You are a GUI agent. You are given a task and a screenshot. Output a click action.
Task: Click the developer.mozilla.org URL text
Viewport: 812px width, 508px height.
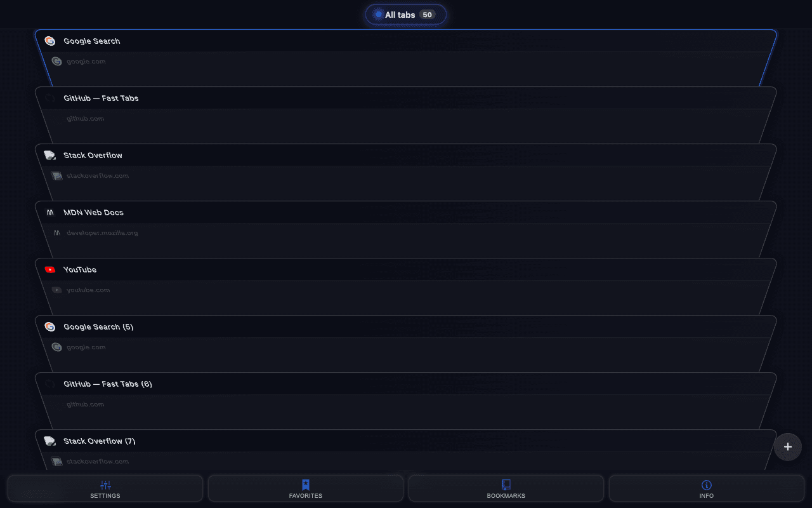(102, 233)
